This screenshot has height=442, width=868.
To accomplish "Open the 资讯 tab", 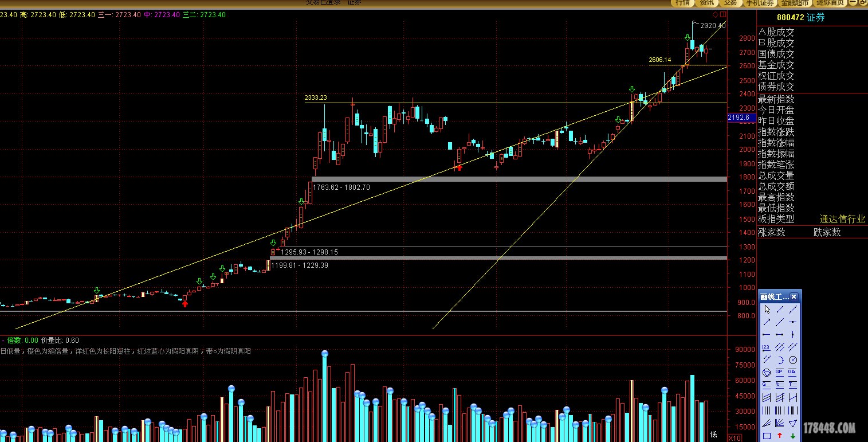I will point(706,3).
